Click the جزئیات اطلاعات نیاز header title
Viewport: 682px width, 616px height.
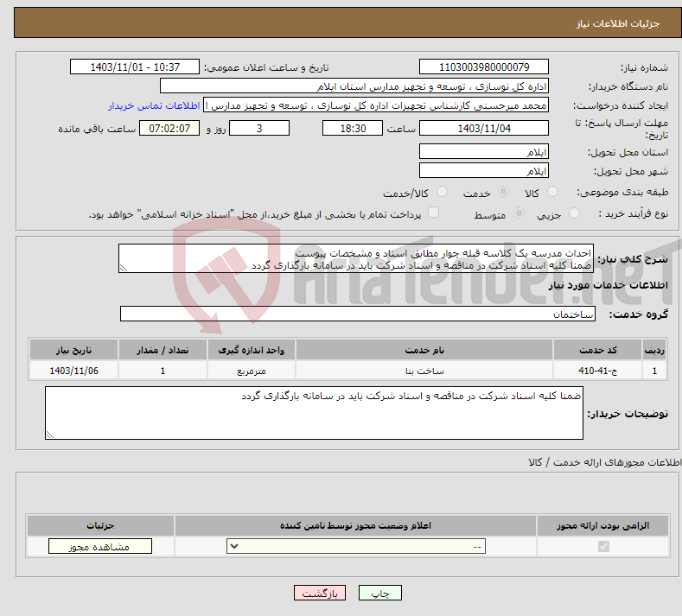click(x=618, y=23)
